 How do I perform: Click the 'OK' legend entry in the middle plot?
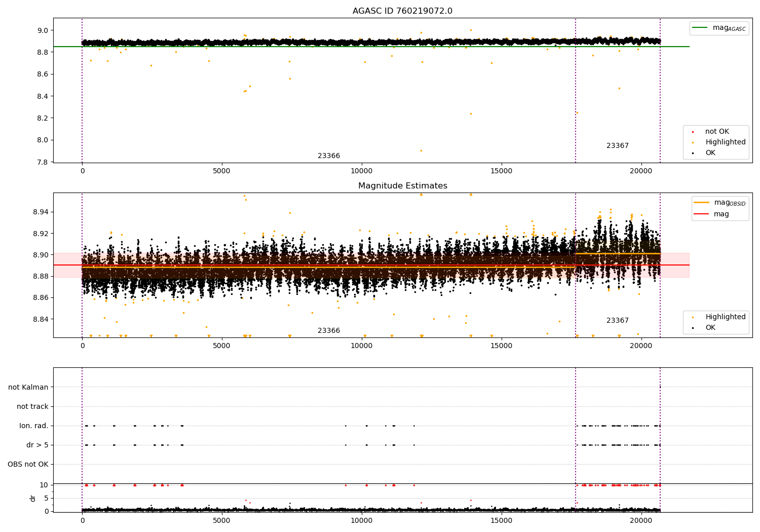coord(710,328)
